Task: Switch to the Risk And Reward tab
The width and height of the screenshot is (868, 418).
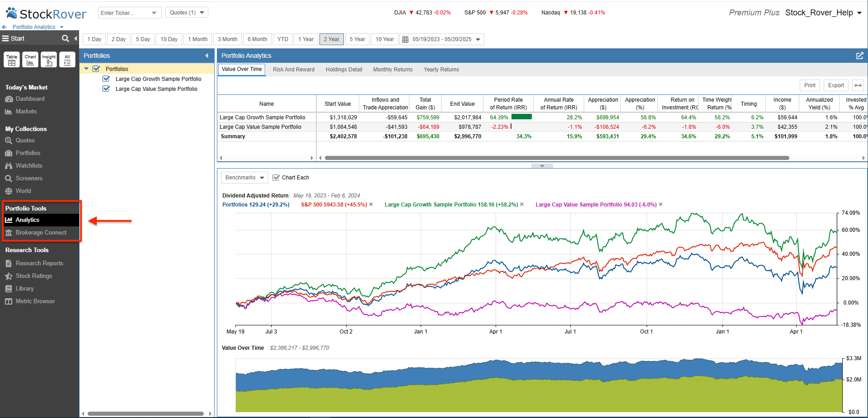Action: 294,69
